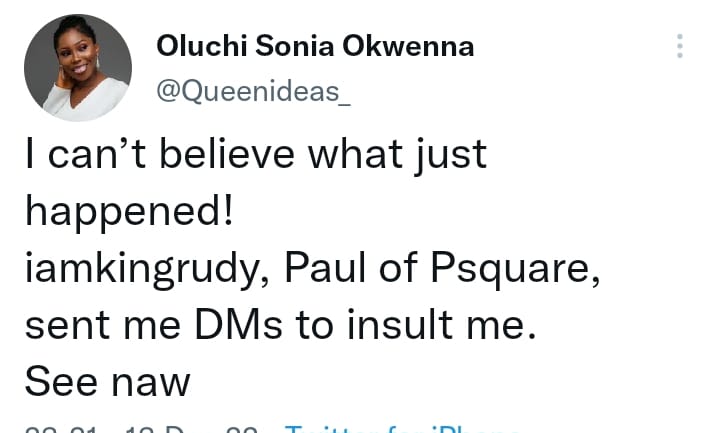
Task: Click the 'See naw' text line
Action: click(x=106, y=380)
